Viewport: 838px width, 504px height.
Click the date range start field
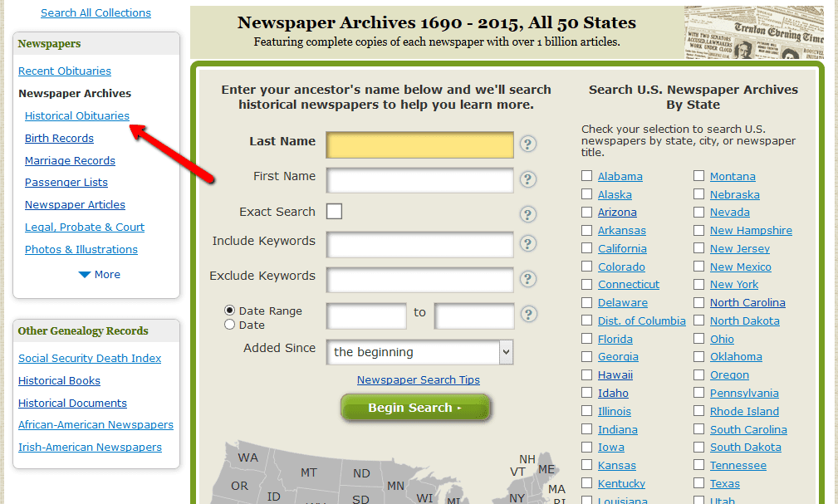366,316
